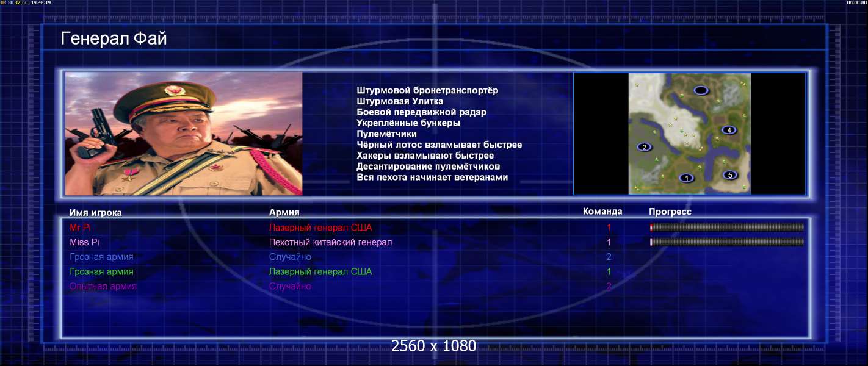Click the 'Прогресс' column header
The width and height of the screenshot is (868, 366).
(670, 212)
